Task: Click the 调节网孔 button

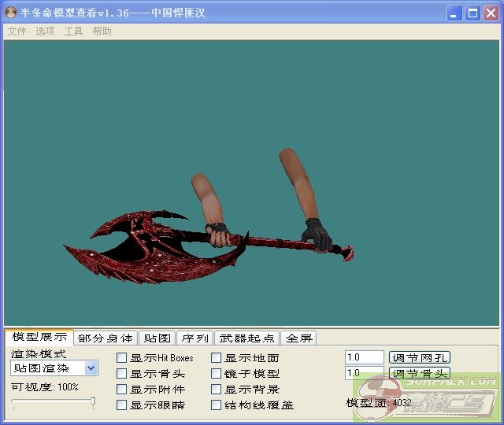Action: (420, 358)
